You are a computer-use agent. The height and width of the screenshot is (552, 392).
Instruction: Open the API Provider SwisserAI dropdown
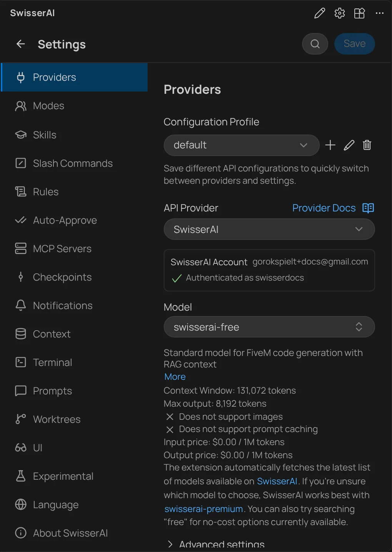coord(269,229)
